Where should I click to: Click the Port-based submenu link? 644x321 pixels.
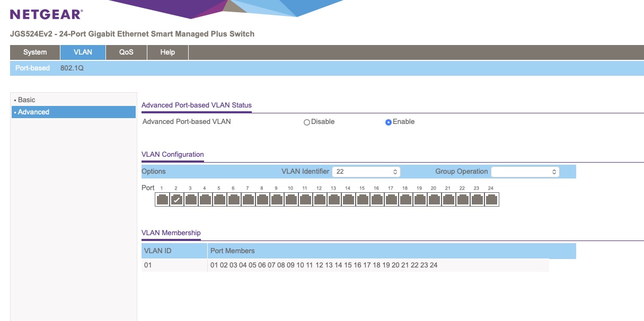32,68
